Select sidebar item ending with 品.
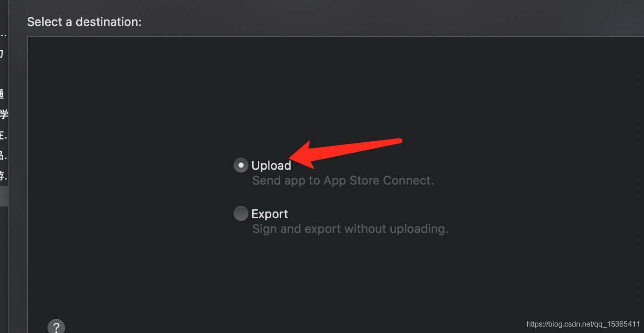Viewport: 644px width, 333px height. click(4, 155)
